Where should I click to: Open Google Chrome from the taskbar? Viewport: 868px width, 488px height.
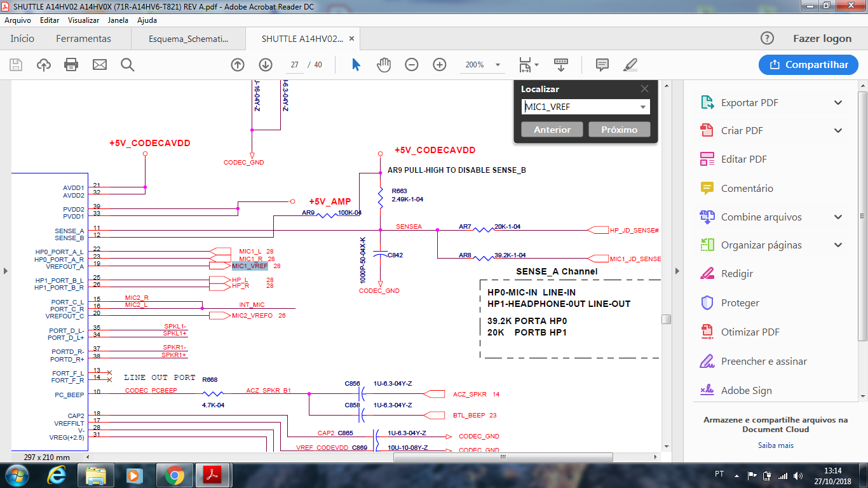[x=175, y=475]
